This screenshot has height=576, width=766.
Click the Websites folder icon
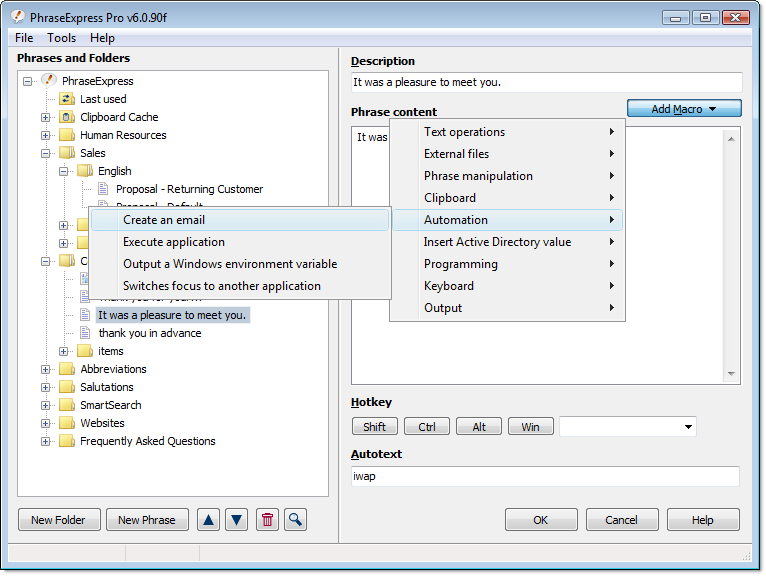(67, 423)
